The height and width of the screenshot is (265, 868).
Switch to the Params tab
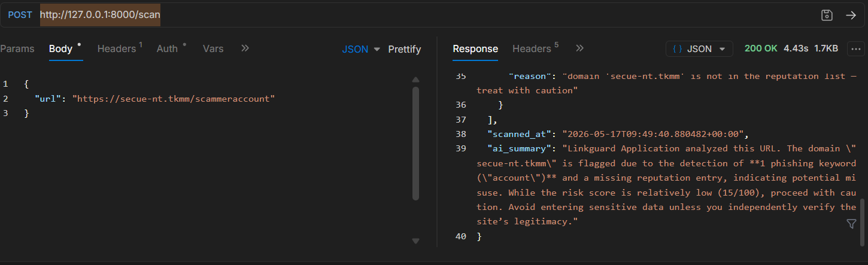point(17,49)
